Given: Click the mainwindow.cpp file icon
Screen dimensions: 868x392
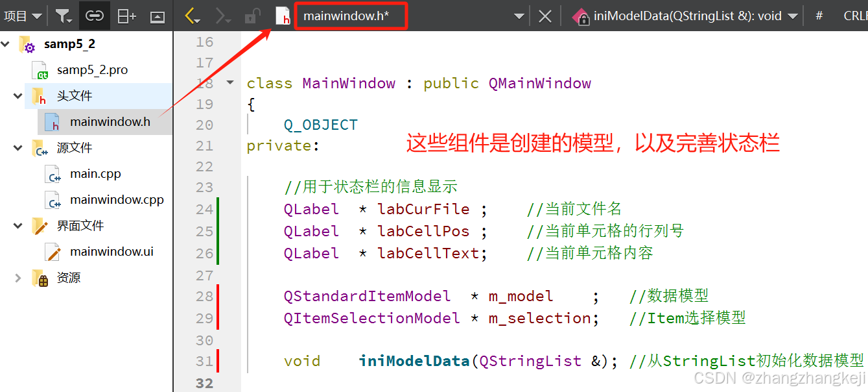Looking at the screenshot, I should point(53,200).
